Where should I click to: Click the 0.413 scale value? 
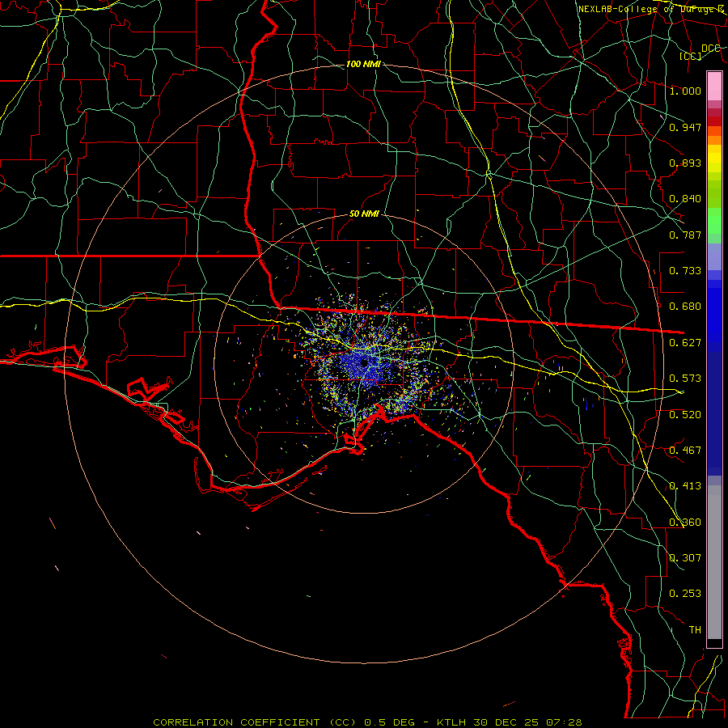[685, 485]
